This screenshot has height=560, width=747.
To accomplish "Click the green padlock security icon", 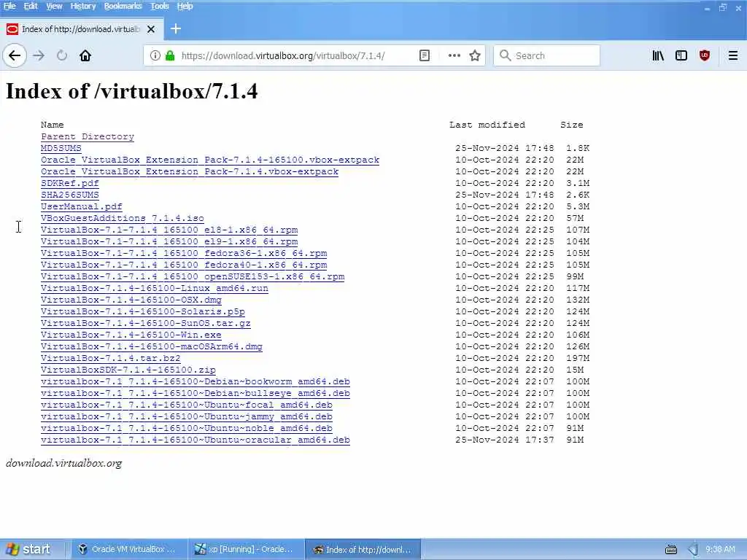I will click(169, 55).
